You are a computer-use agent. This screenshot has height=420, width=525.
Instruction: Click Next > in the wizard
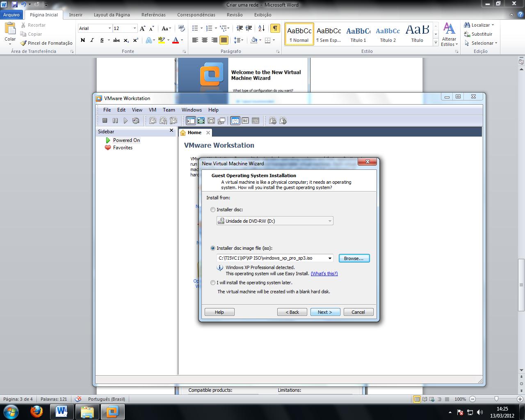pos(325,312)
